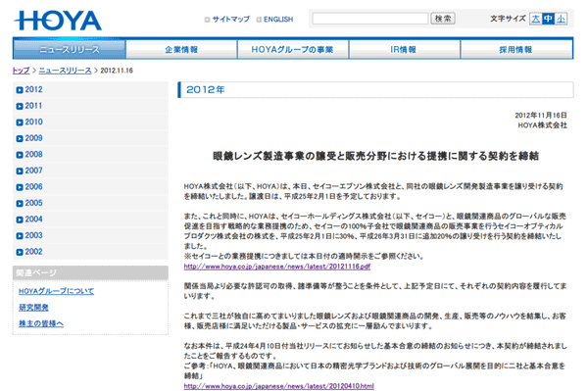This screenshot has width=588, height=391.
Task: Click the 文字サイズ label
Action: pos(508,19)
